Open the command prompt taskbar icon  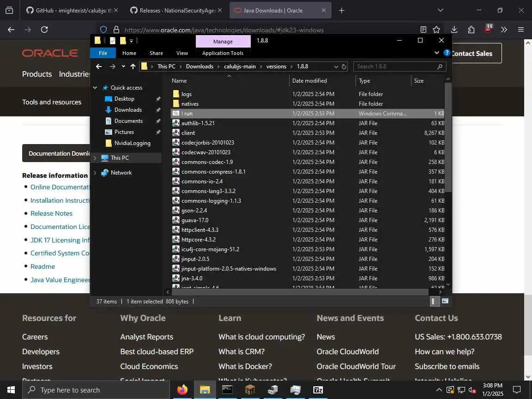[227, 390]
